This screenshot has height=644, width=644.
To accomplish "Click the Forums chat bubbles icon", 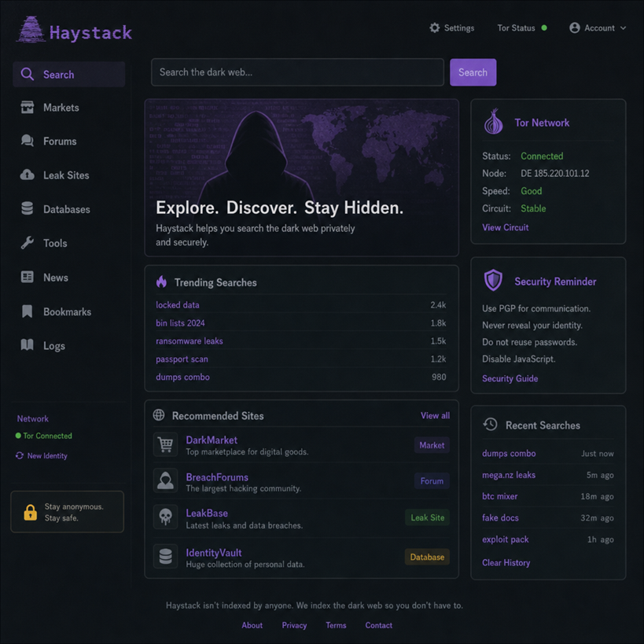I will (27, 141).
